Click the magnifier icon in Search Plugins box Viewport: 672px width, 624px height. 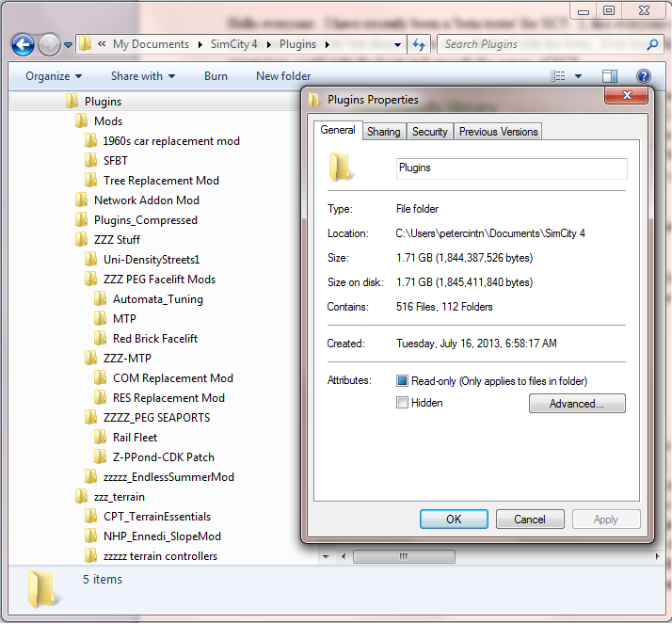tap(652, 44)
